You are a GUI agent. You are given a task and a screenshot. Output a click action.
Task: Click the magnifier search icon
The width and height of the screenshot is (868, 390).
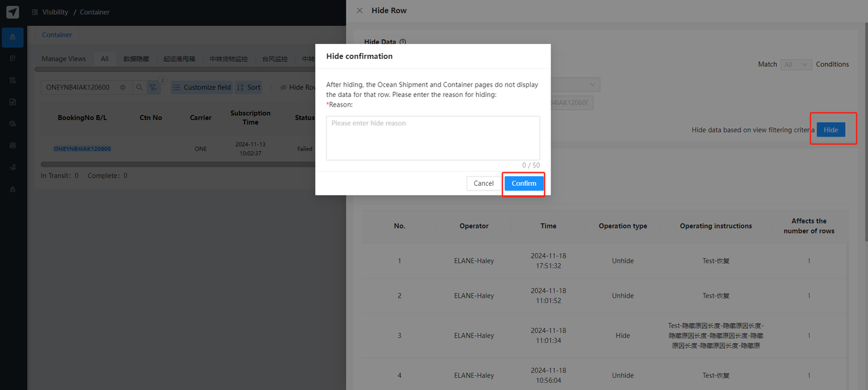coord(139,87)
